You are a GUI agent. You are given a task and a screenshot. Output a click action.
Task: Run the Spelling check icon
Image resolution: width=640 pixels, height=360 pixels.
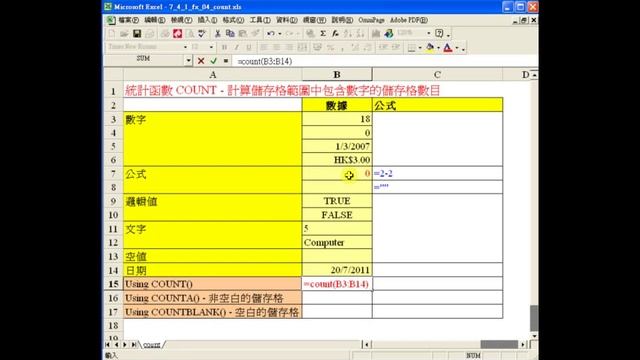(202, 33)
